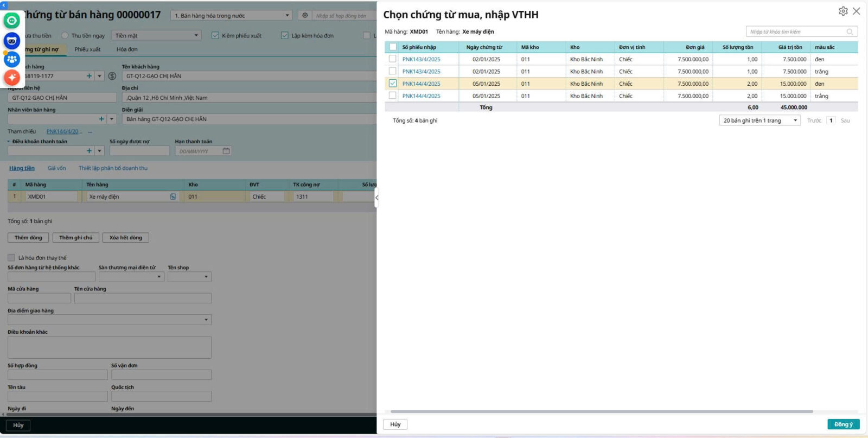This screenshot has height=438, width=868.
Task: Open the '20 bản ghi trên 1 trang' page-size dropdown
Action: pyautogui.click(x=760, y=120)
